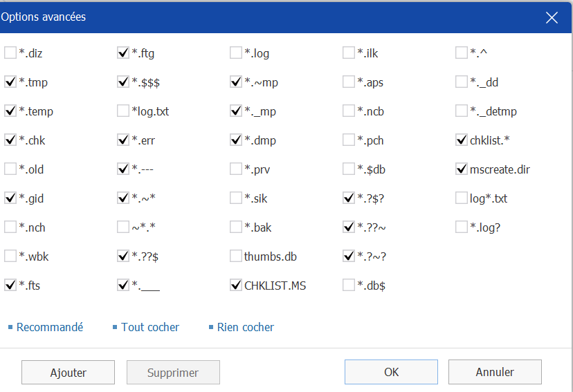Tick the *.old checkbox

10,169
